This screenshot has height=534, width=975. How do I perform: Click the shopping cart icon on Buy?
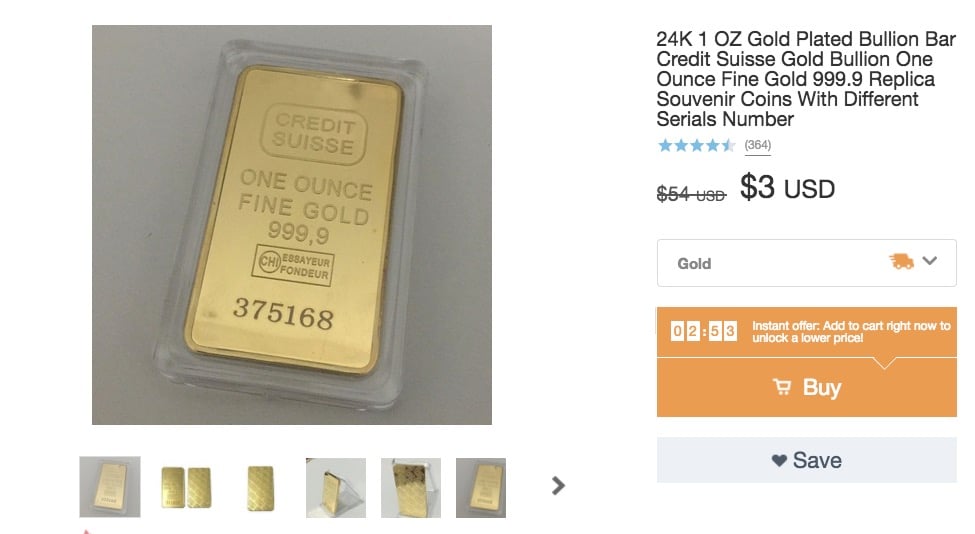(x=782, y=387)
